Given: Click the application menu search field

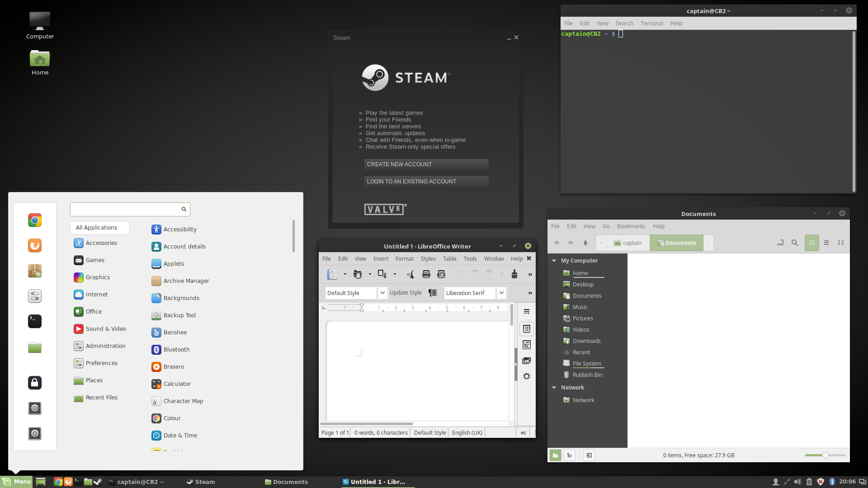Looking at the screenshot, I should [125, 209].
